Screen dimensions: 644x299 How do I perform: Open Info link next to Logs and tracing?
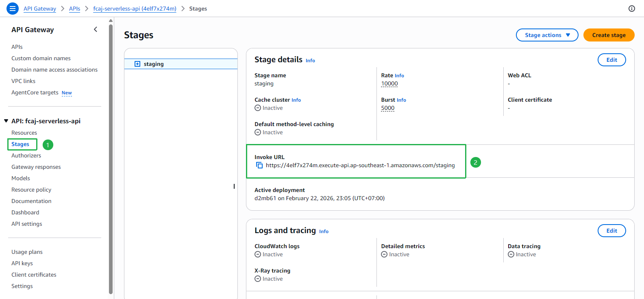coord(324,231)
